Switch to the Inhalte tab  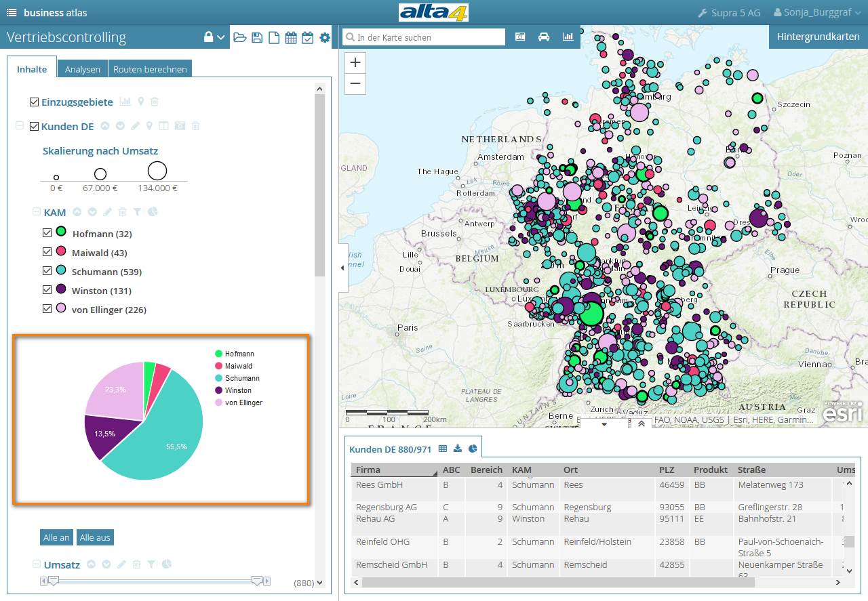tap(32, 68)
